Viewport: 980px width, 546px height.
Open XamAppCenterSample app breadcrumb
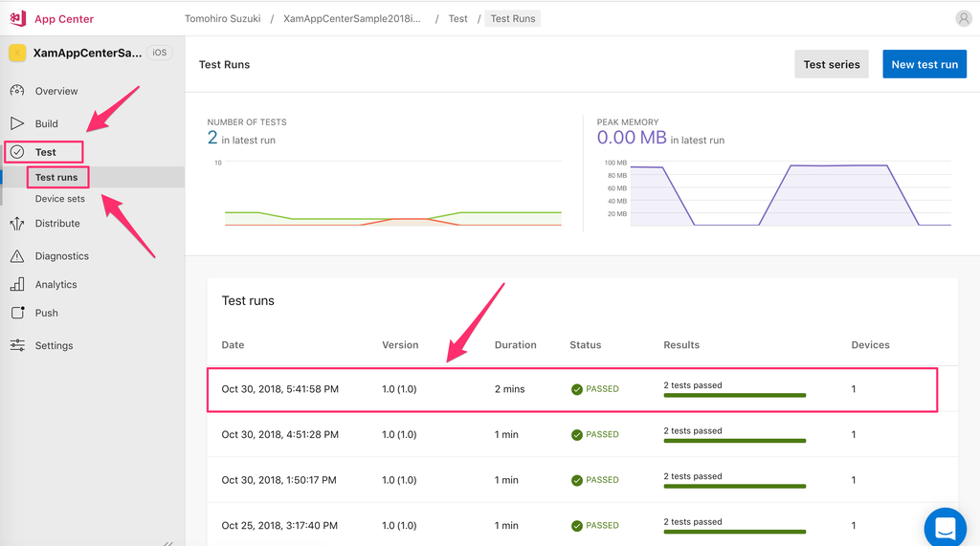[351, 18]
